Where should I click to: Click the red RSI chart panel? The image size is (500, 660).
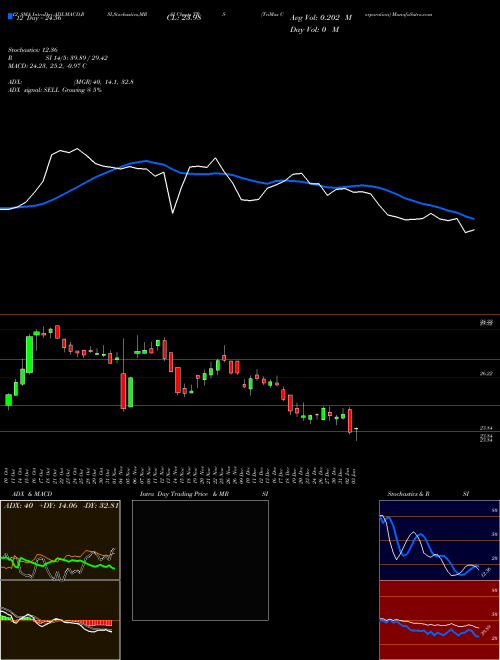(x=439, y=620)
